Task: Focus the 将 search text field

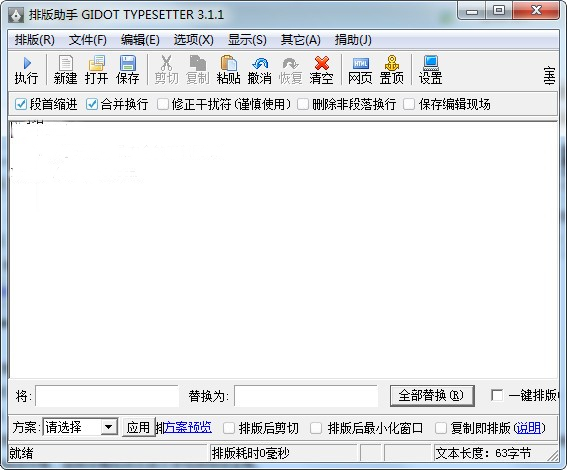Action: pyautogui.click(x=107, y=396)
